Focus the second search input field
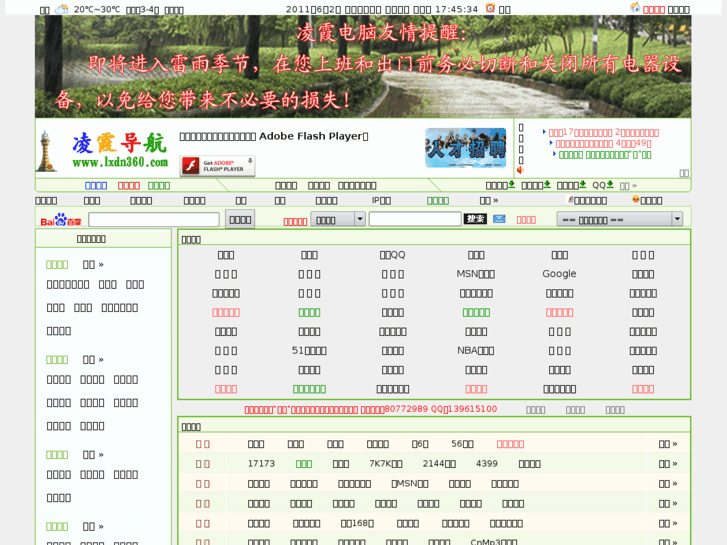Screen dimensions: 727x545 (x=415, y=219)
